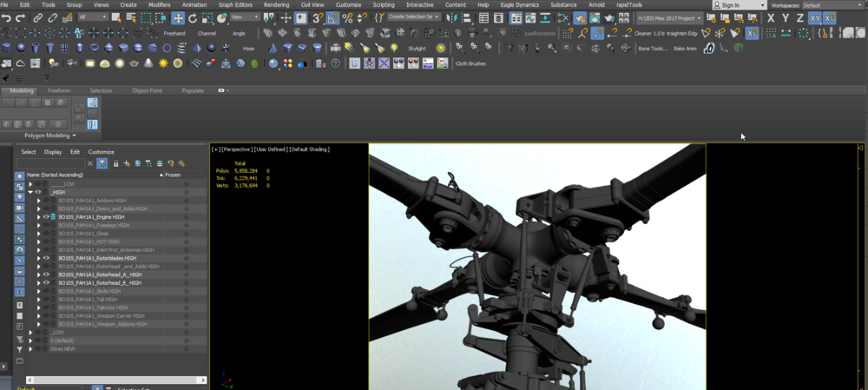Viewport: 868px width, 390px height.
Task: Hide the BO105_PAH1A1_Engine HIGH layer
Action: pyautogui.click(x=47, y=217)
